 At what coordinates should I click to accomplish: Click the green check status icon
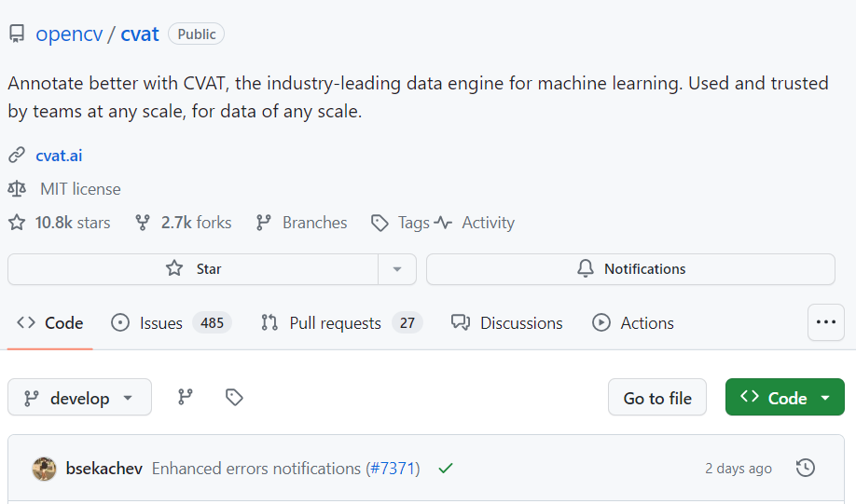(446, 469)
